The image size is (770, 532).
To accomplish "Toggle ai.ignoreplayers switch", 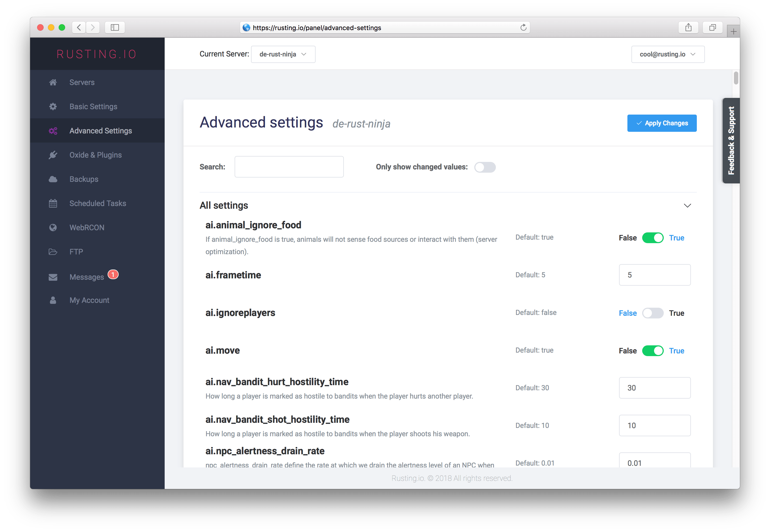I will 652,313.
